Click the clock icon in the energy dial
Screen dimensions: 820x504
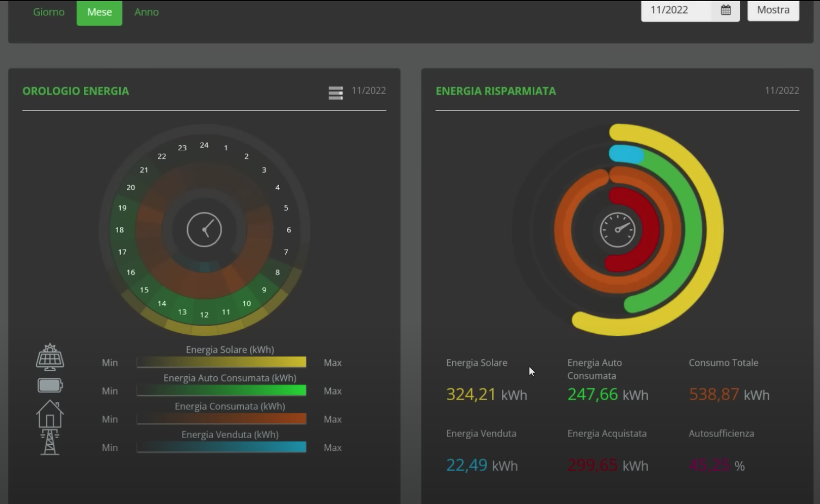204,230
